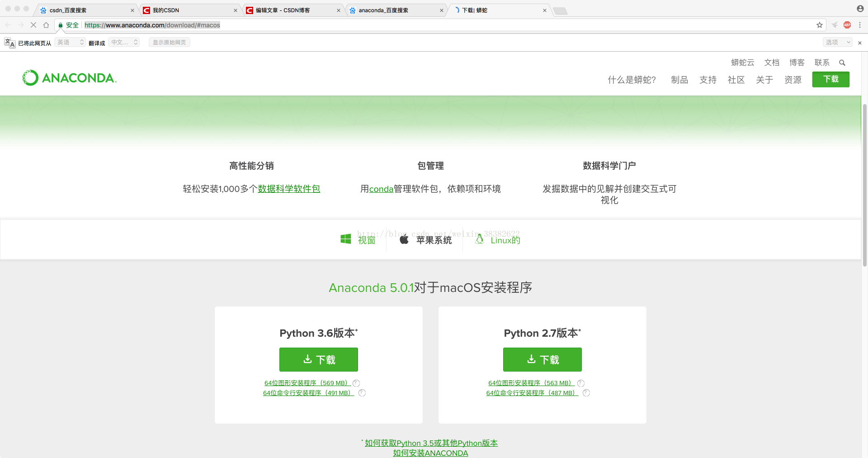Open 数据科学软件包 link
The image size is (868, 458).
(x=289, y=189)
